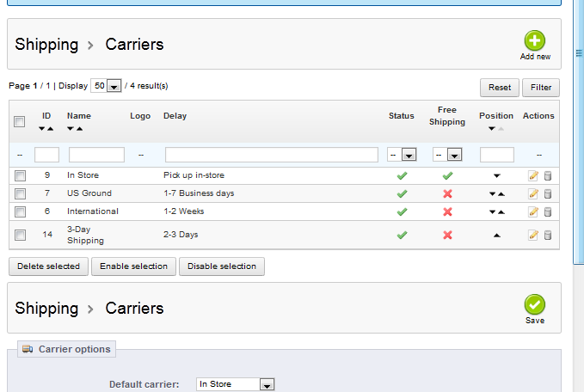Move In Store carrier position down

496,175
